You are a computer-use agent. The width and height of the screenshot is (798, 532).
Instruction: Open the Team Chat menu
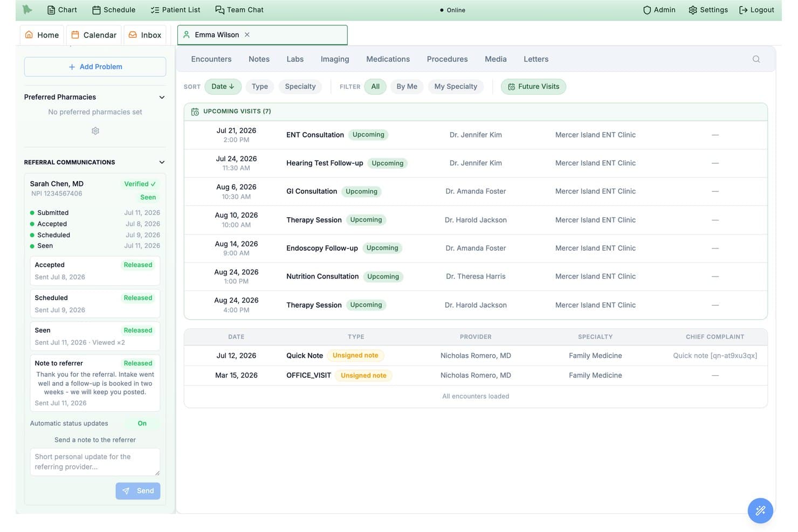click(x=239, y=10)
